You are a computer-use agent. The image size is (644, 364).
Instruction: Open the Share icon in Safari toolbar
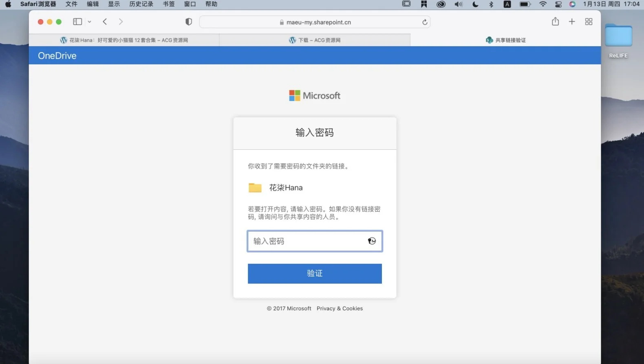(x=555, y=22)
